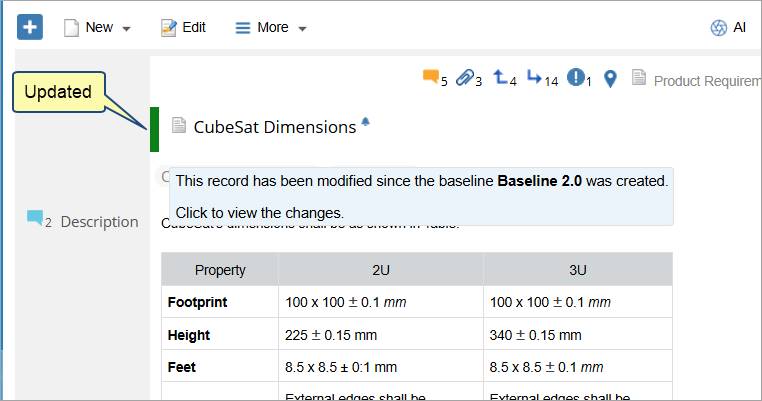Open the orange comments icon with 5
This screenshot has height=401, width=762.
click(x=432, y=78)
